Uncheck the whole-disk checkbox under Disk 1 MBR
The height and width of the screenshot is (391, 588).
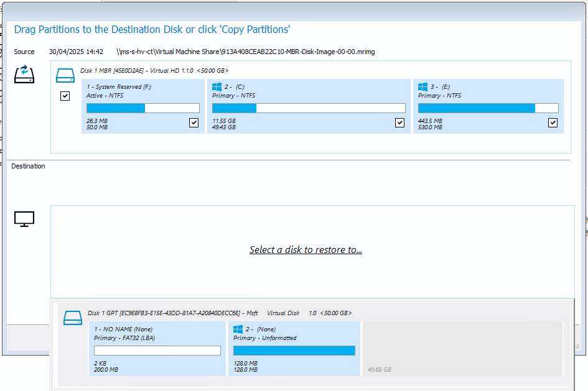click(65, 96)
